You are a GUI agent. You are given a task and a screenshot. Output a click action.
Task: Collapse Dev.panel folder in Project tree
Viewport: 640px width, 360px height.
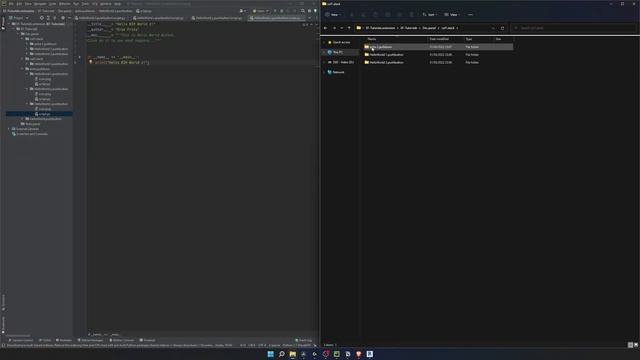pyautogui.click(x=18, y=34)
